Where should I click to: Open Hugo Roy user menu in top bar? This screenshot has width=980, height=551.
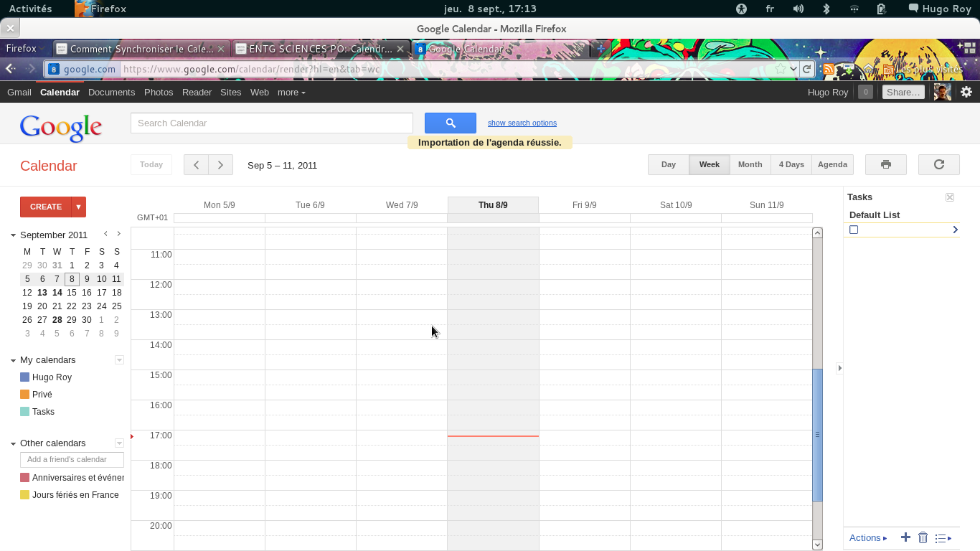[939, 9]
